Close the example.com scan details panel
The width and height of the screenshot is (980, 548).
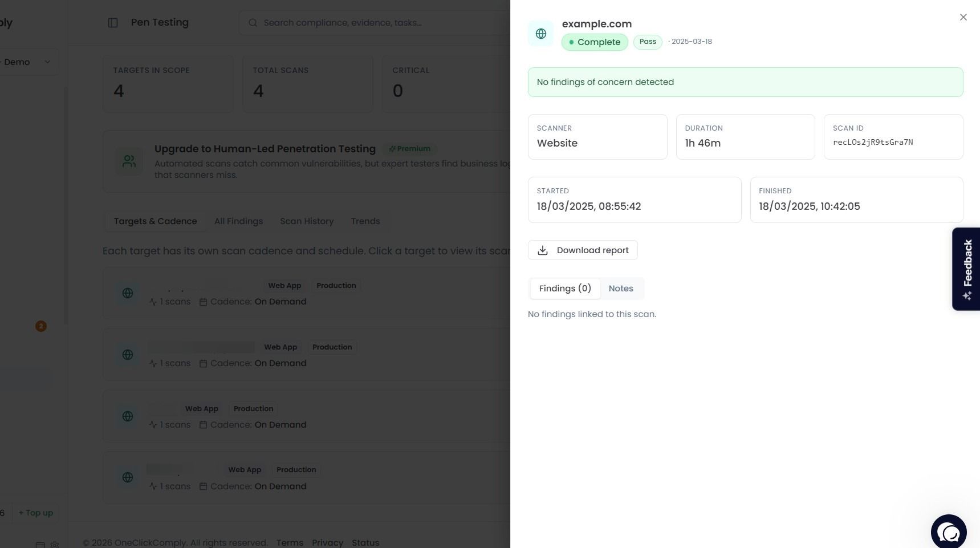[963, 17]
